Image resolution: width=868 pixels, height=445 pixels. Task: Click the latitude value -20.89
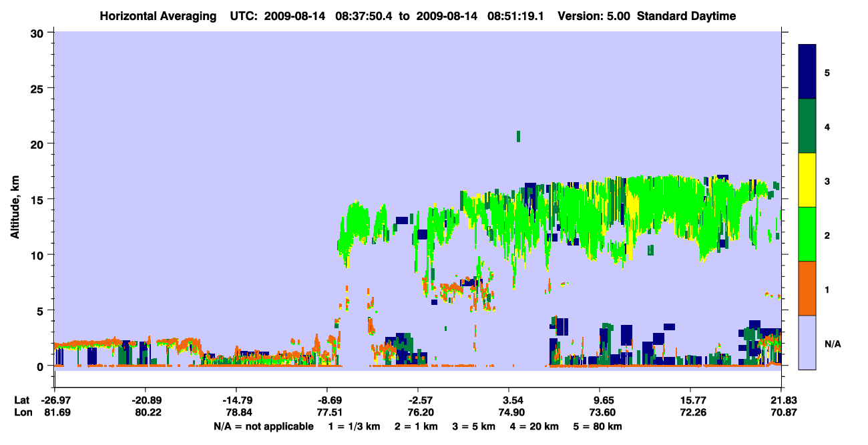tap(145, 400)
